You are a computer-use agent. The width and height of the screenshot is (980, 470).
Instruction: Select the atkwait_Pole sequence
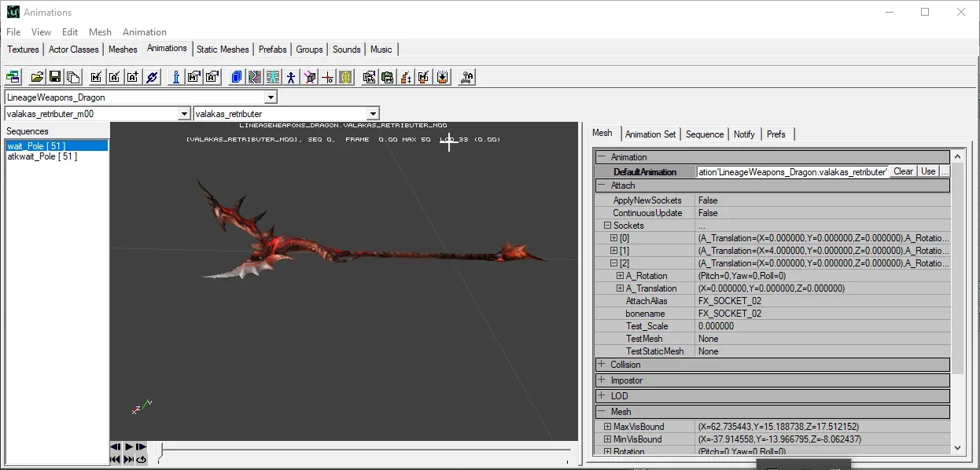(x=42, y=156)
